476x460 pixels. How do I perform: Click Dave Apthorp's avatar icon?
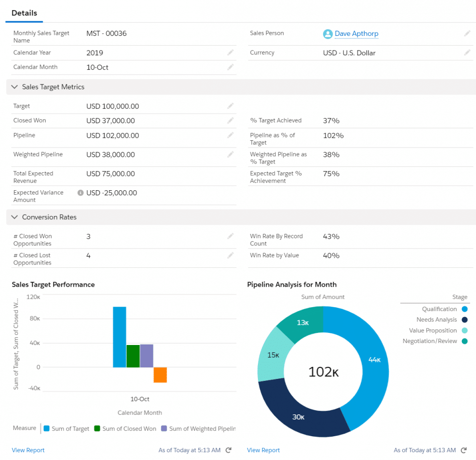pos(328,34)
